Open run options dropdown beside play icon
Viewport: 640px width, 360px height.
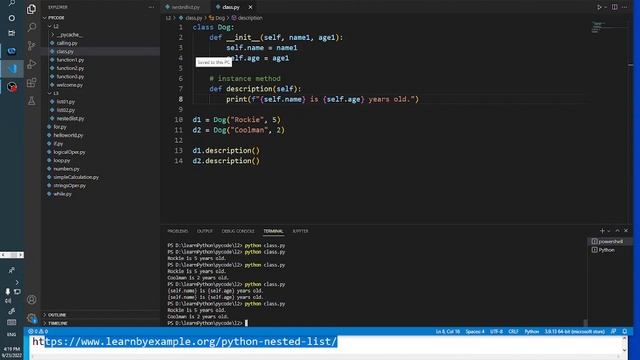pyautogui.click(x=605, y=7)
